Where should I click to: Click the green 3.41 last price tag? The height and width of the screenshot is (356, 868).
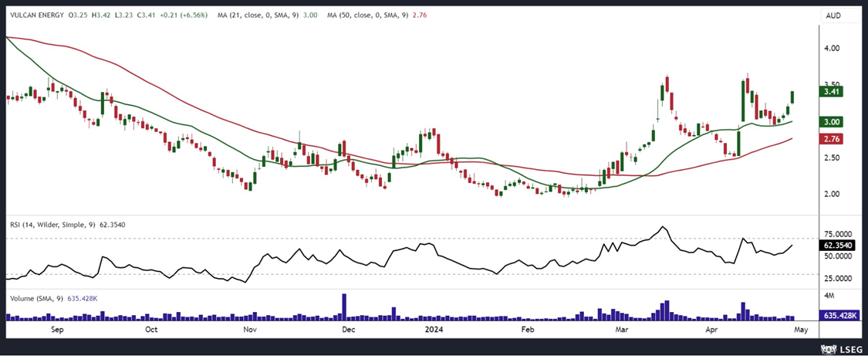click(x=832, y=92)
